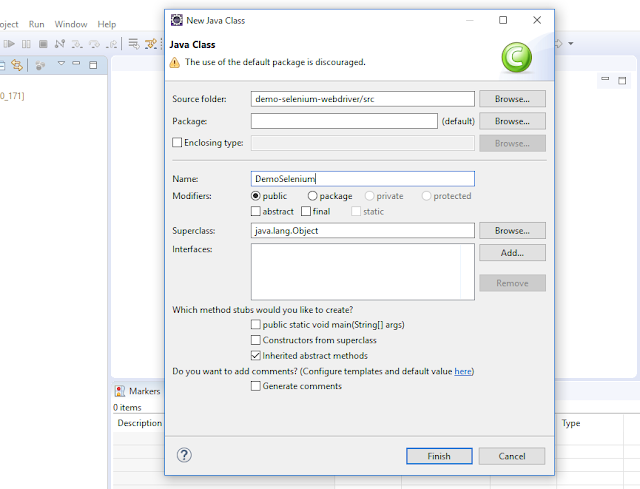Click the Link with Editor yellow arrows icon
640x489 pixels.
[17, 65]
